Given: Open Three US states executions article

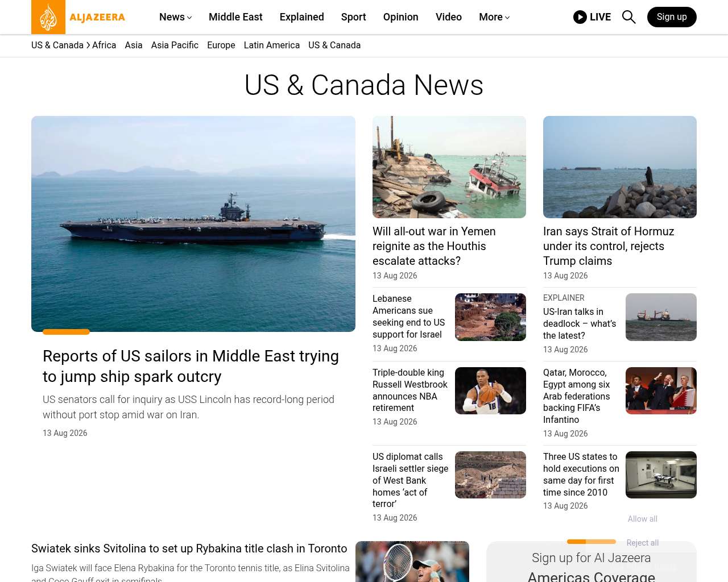Looking at the screenshot, I should pos(581,475).
